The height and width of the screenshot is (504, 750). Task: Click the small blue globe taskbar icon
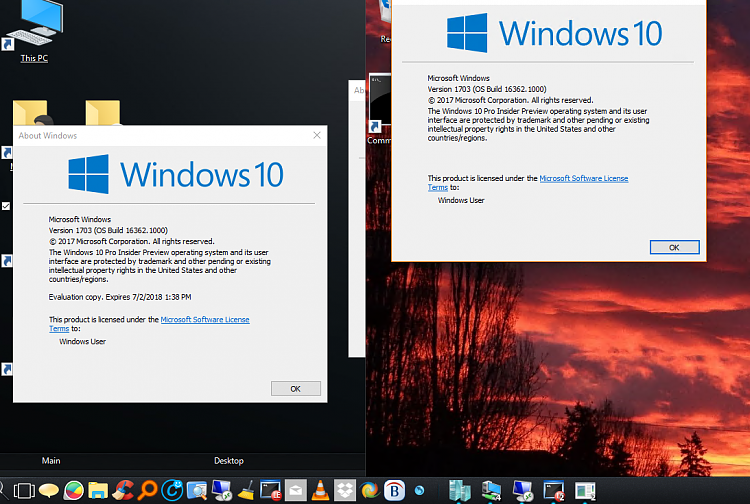(x=419, y=491)
